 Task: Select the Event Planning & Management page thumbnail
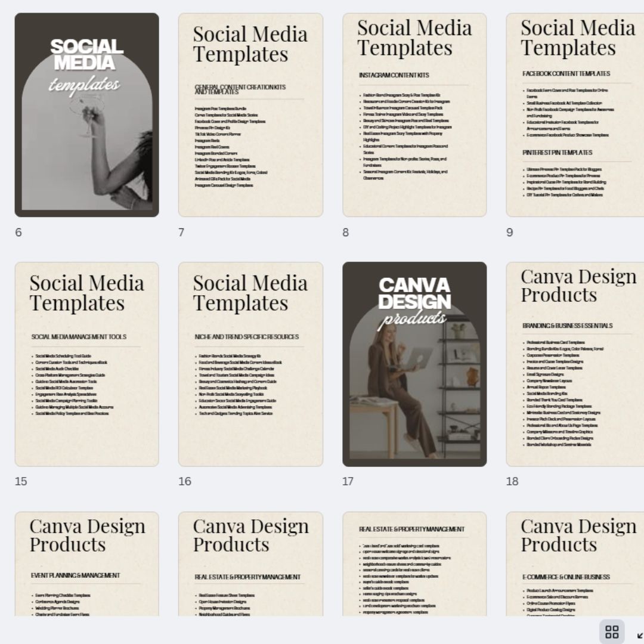tap(87, 563)
